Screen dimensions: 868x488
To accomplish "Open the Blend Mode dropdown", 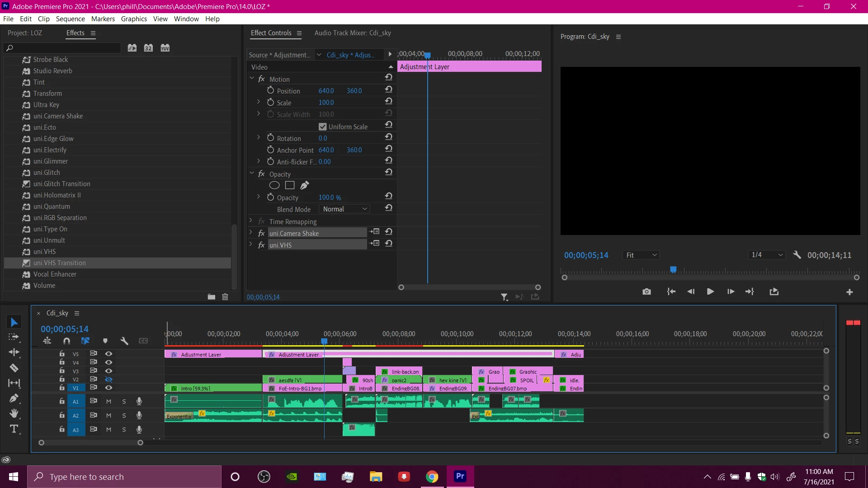I will [x=344, y=209].
